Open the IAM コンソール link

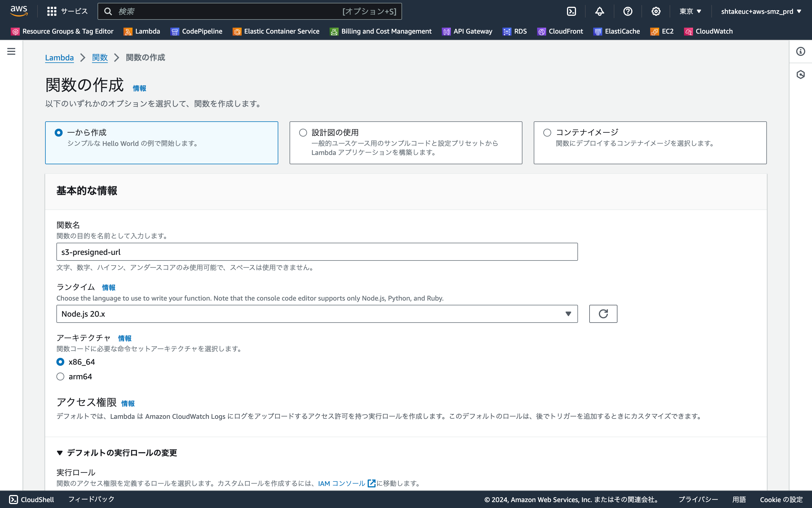342,483
